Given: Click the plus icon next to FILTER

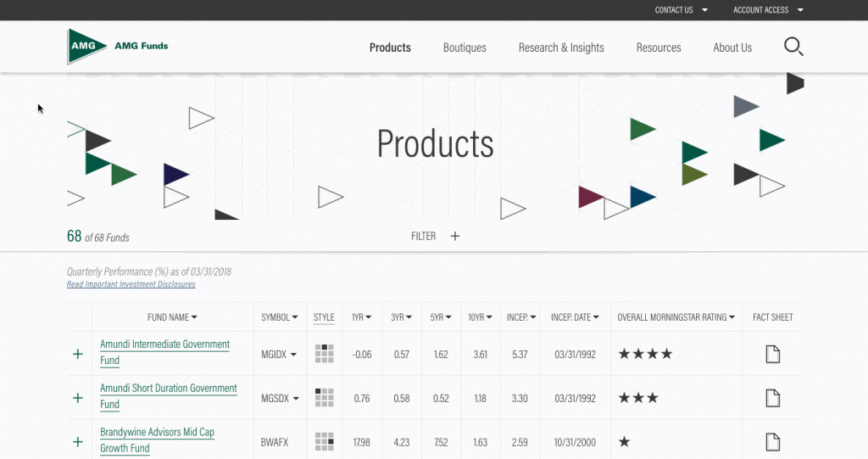Looking at the screenshot, I should 455,236.
